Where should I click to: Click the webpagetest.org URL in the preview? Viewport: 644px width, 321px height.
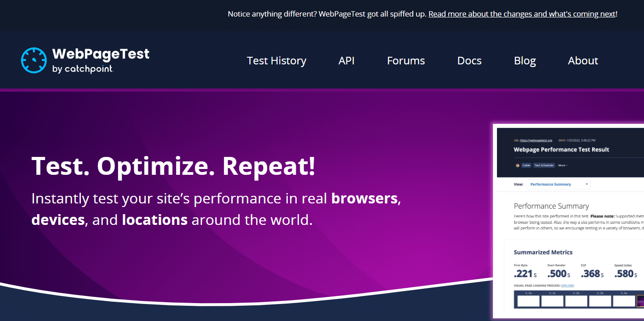536,140
